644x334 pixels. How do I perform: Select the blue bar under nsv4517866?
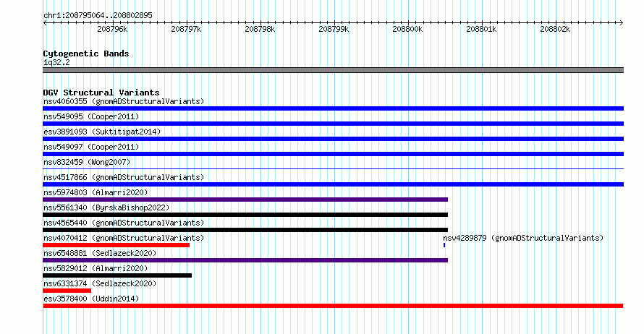click(333, 184)
